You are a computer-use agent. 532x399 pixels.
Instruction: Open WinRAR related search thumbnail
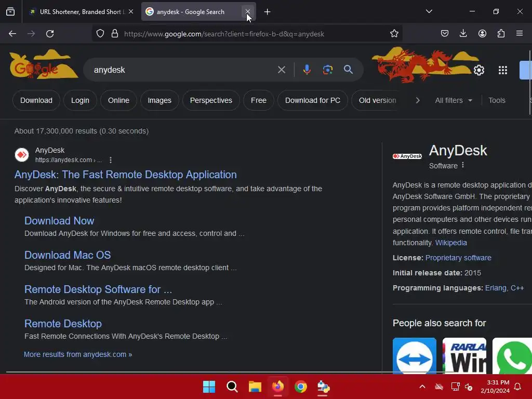464,355
